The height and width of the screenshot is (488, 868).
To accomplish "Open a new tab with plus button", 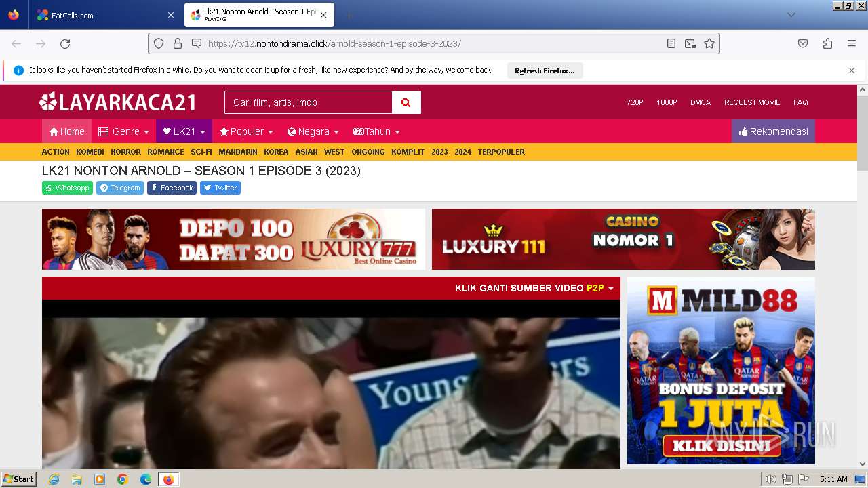I will click(349, 15).
